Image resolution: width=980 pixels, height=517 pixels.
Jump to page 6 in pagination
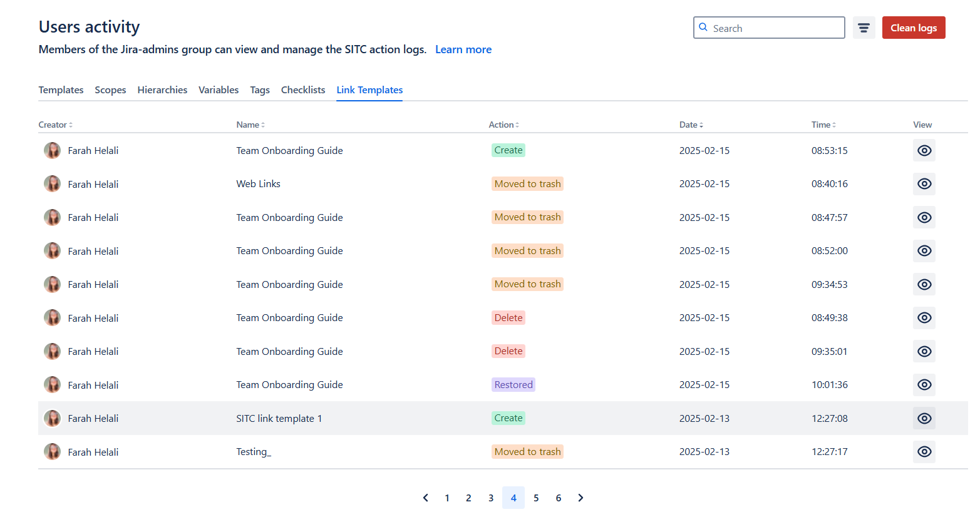pyautogui.click(x=559, y=498)
